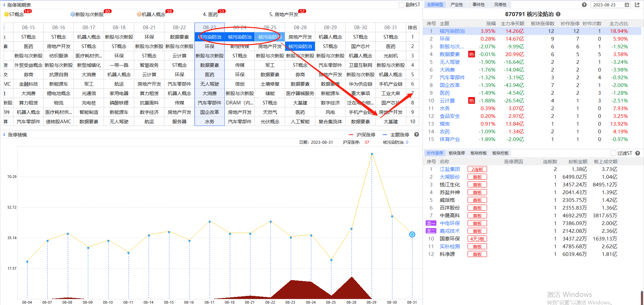This screenshot has height=305, width=644.
Task: Switch to the 产业性 tab
Action: pos(457,5)
